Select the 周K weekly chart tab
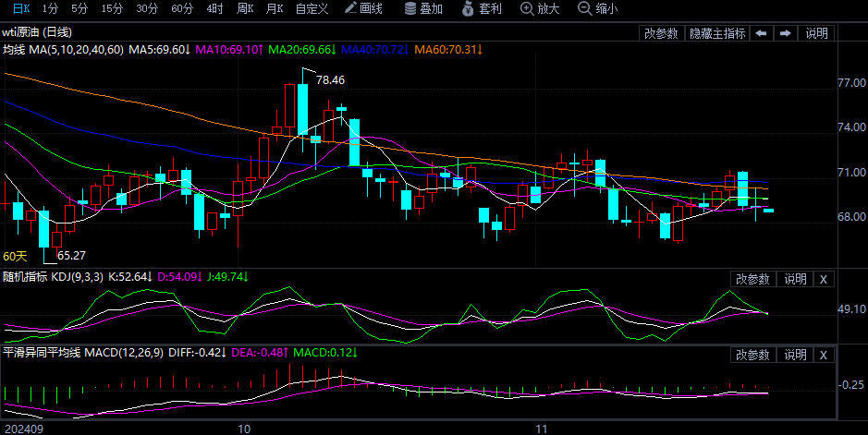Viewport: 868px width, 435px height. pyautogui.click(x=245, y=9)
